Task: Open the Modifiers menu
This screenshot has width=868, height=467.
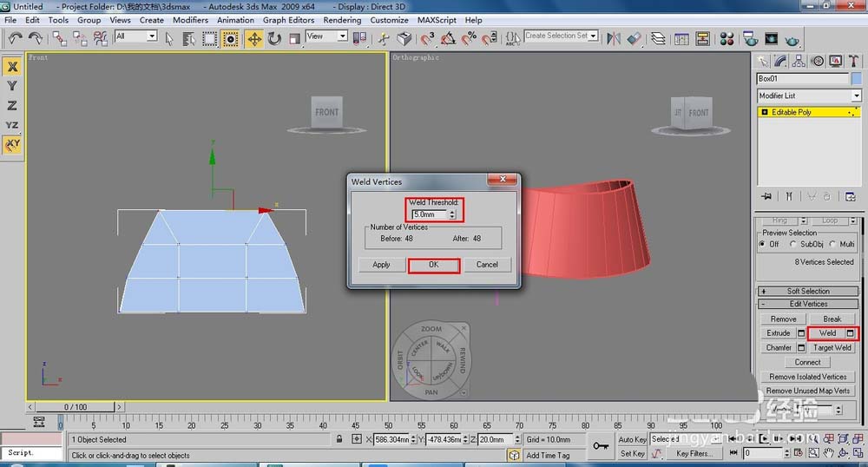Action: pos(190,20)
